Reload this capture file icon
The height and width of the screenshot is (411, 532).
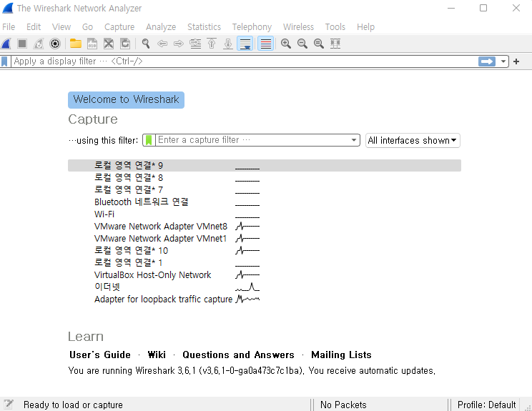[125, 44]
